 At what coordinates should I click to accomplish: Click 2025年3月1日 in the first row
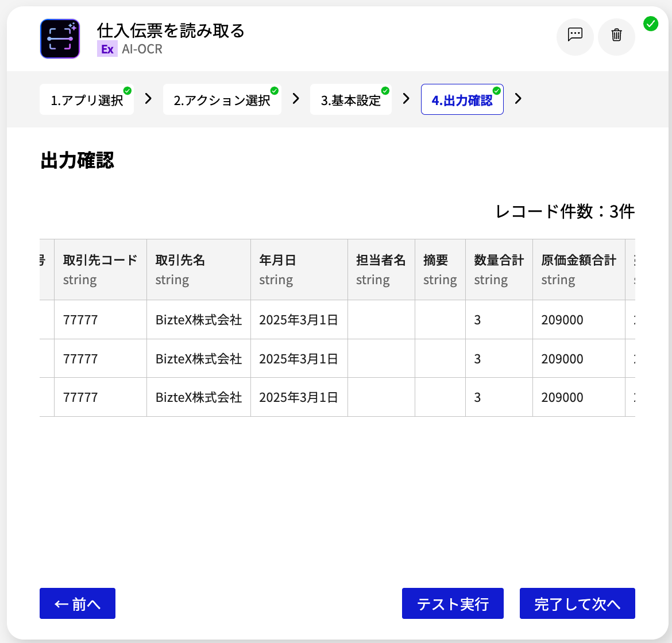[x=298, y=320]
